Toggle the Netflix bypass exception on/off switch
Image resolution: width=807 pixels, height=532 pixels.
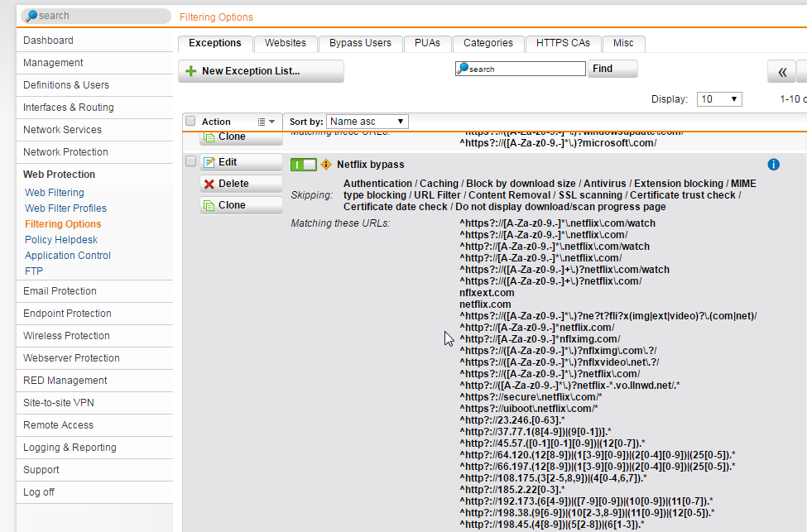tap(304, 165)
